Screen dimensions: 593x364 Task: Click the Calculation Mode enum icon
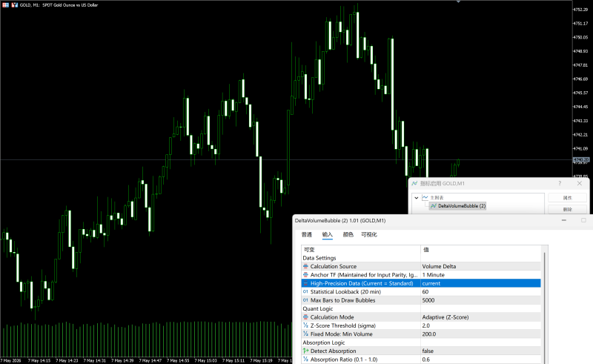pyautogui.click(x=305, y=317)
